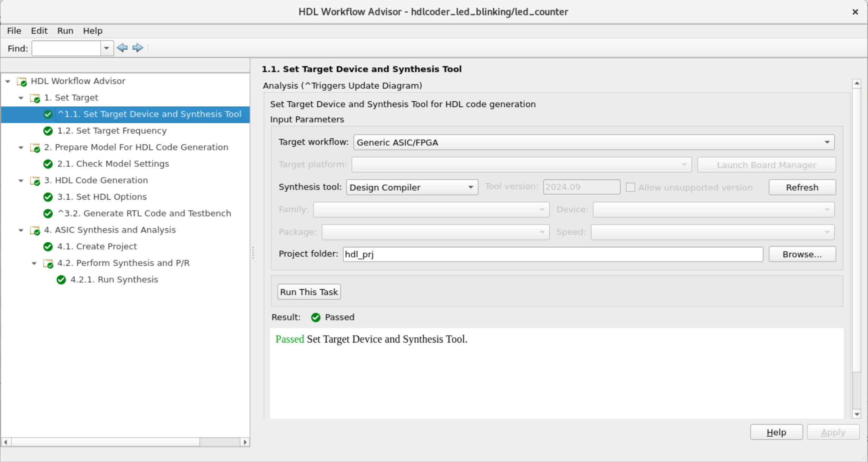Image resolution: width=868 pixels, height=462 pixels.
Task: Click the Help button at bottom
Action: click(776, 432)
